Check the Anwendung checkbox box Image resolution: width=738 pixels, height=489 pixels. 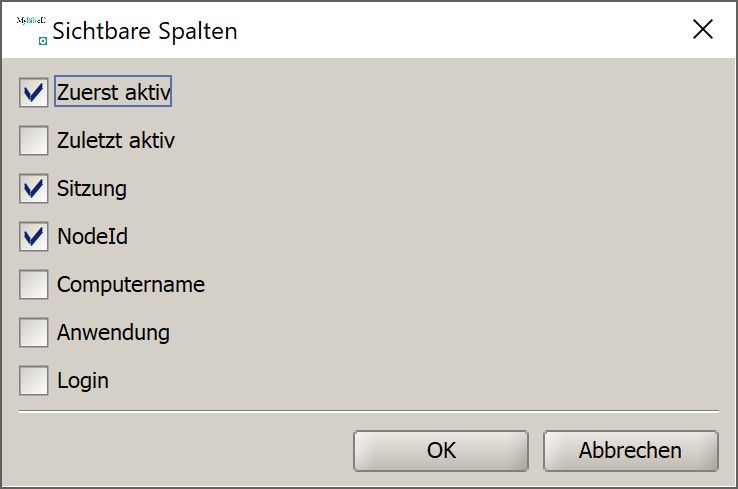[x=33, y=332]
